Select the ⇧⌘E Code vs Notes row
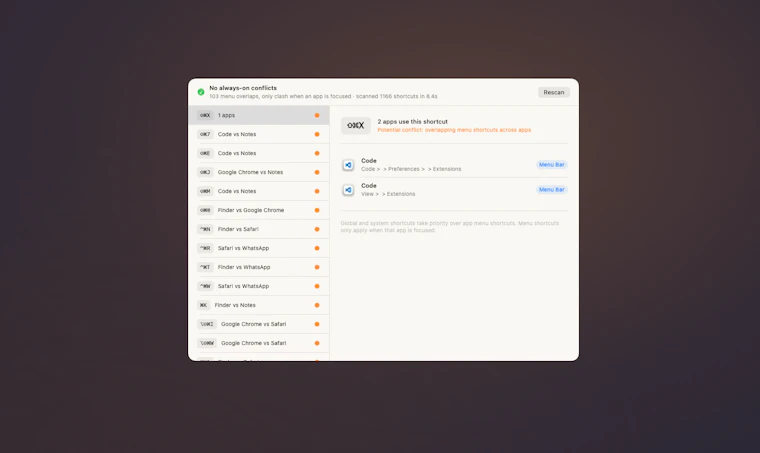Screen dimensions: 760x453 point(259,153)
